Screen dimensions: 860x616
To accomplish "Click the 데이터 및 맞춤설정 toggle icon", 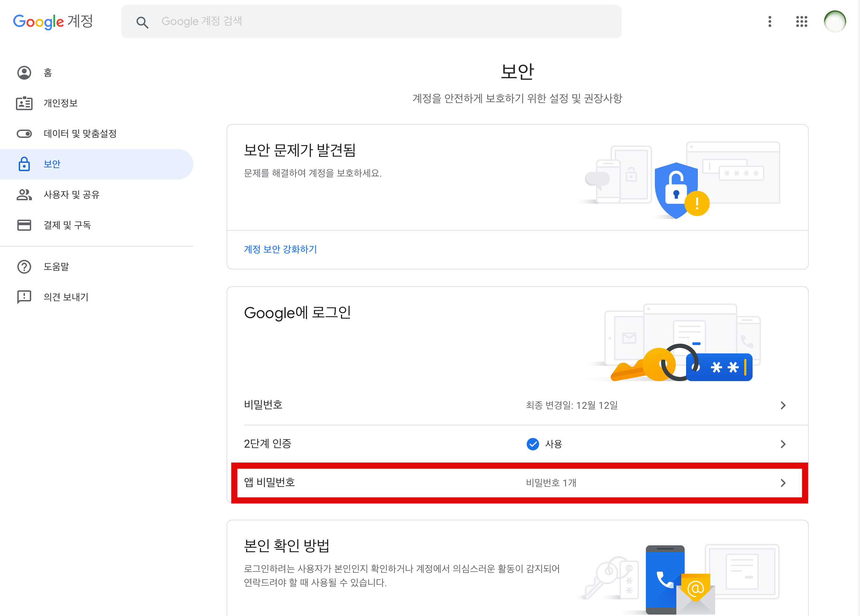I will click(24, 134).
